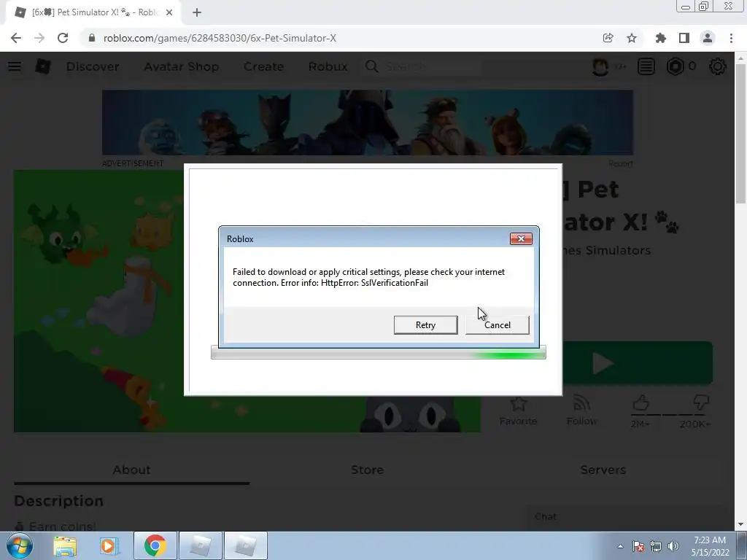
Task: Open the Roblox settings gear icon
Action: coord(718,66)
